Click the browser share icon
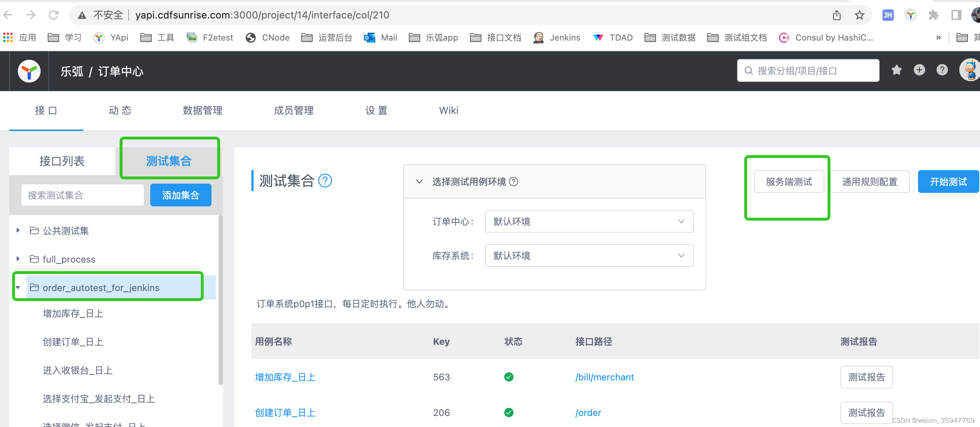Viewport: 980px width, 427px height. click(836, 15)
